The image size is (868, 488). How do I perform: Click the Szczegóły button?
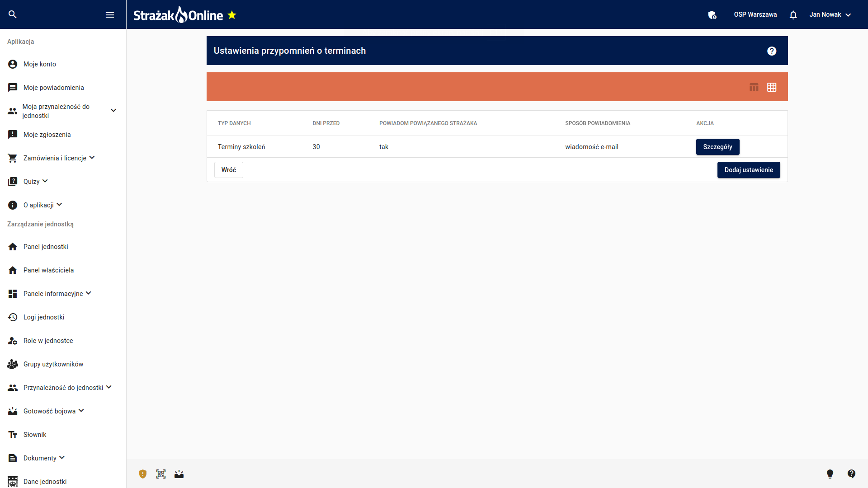coord(717,147)
